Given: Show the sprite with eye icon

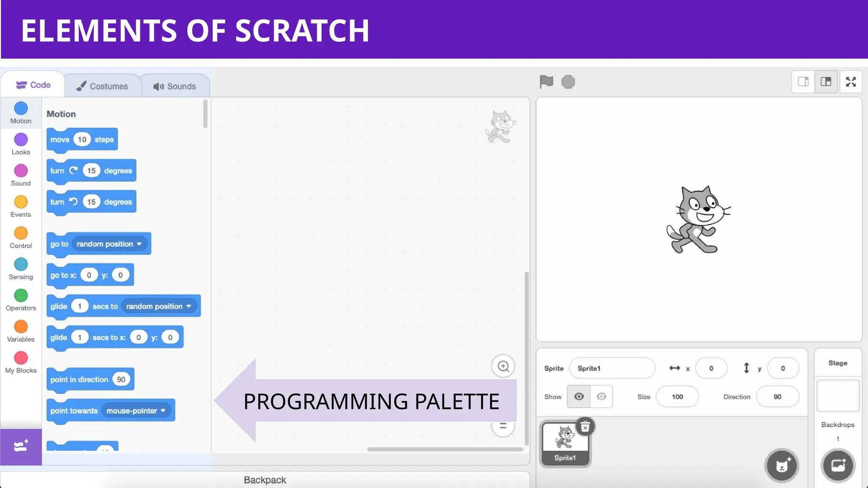Looking at the screenshot, I should [x=579, y=396].
